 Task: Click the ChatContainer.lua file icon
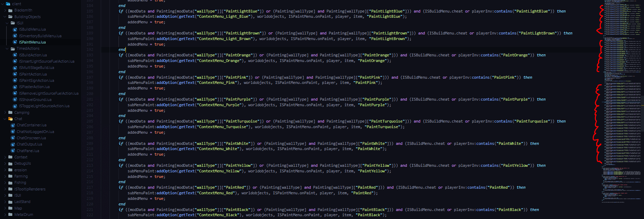[x=13, y=125]
